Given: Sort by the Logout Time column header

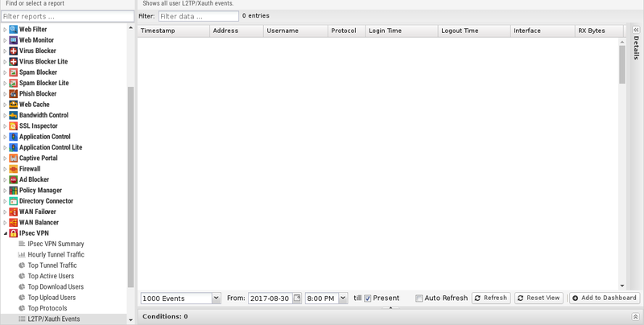Looking at the screenshot, I should (x=474, y=31).
